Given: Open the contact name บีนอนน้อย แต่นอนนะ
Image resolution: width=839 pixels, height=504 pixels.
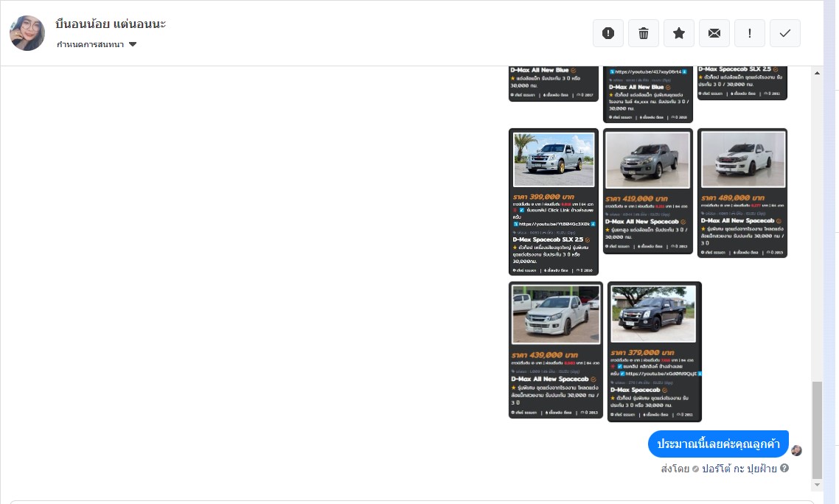Looking at the screenshot, I should click(x=111, y=24).
